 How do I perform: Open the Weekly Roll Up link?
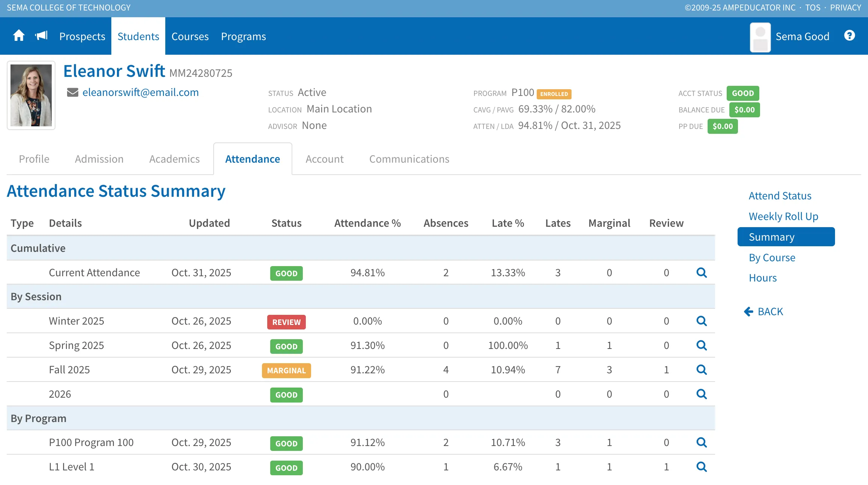(x=783, y=216)
